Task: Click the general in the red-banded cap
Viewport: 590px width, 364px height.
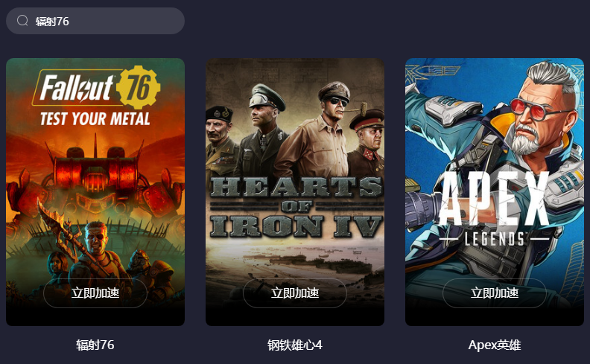Action: (367, 143)
